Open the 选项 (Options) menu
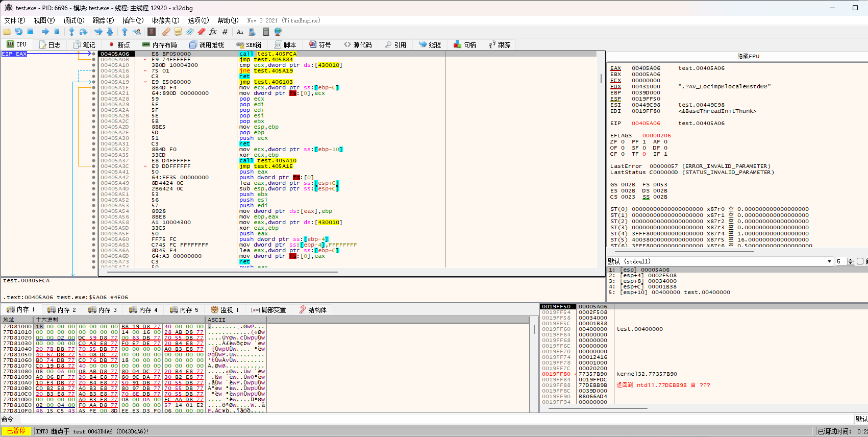Image resolution: width=868 pixels, height=437 pixels. pyautogui.click(x=199, y=20)
